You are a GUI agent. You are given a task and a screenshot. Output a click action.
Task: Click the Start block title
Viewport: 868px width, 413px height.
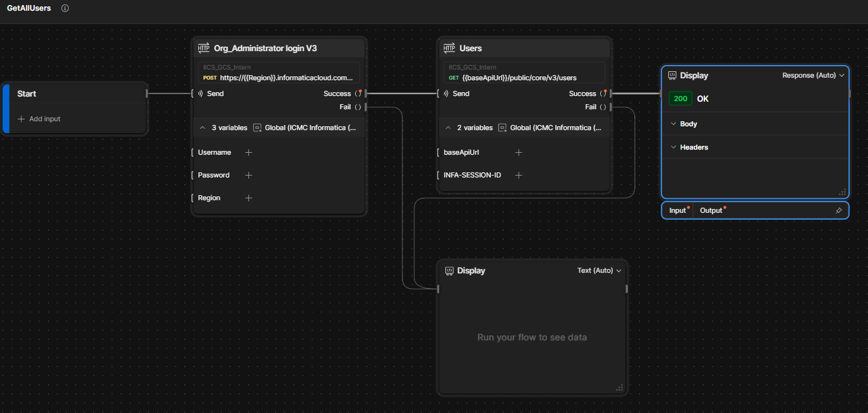pos(27,93)
